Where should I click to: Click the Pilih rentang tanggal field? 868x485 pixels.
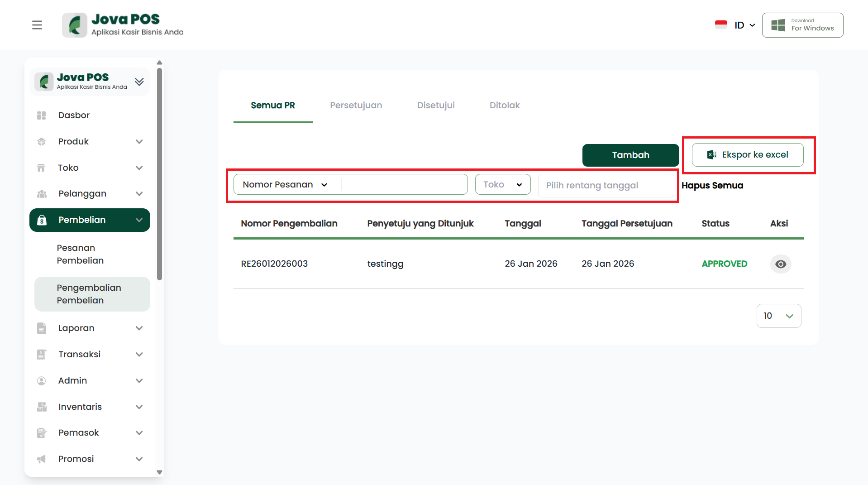(606, 186)
